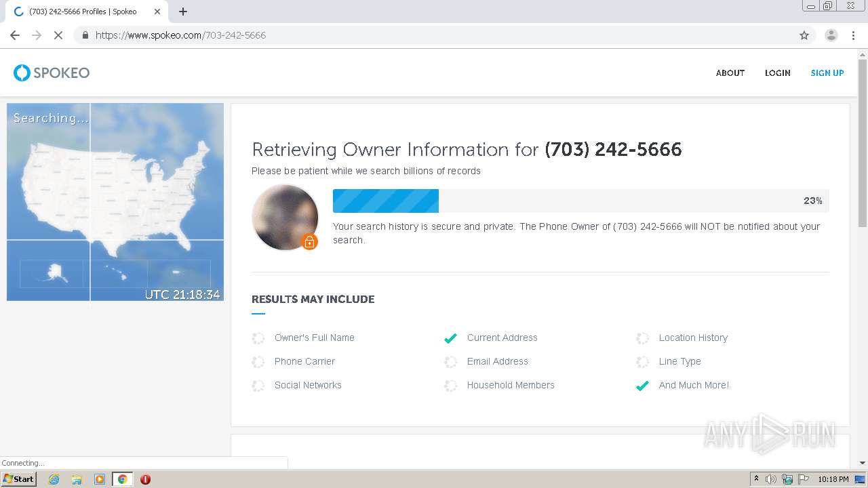Click the Location History text
Screen dimensions: 868x488
693,338
